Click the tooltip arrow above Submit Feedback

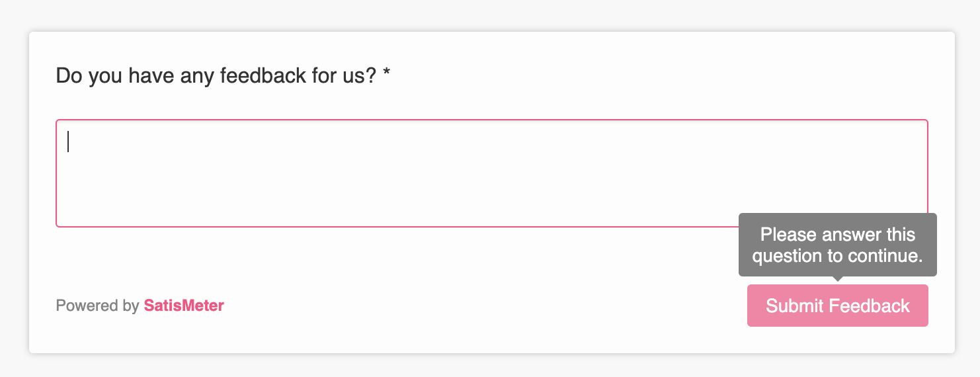coord(837,279)
